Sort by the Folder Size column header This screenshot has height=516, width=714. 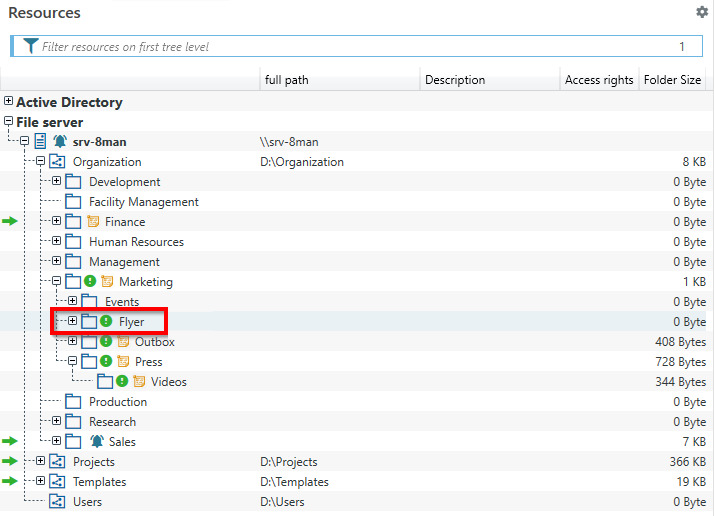pyautogui.click(x=672, y=80)
